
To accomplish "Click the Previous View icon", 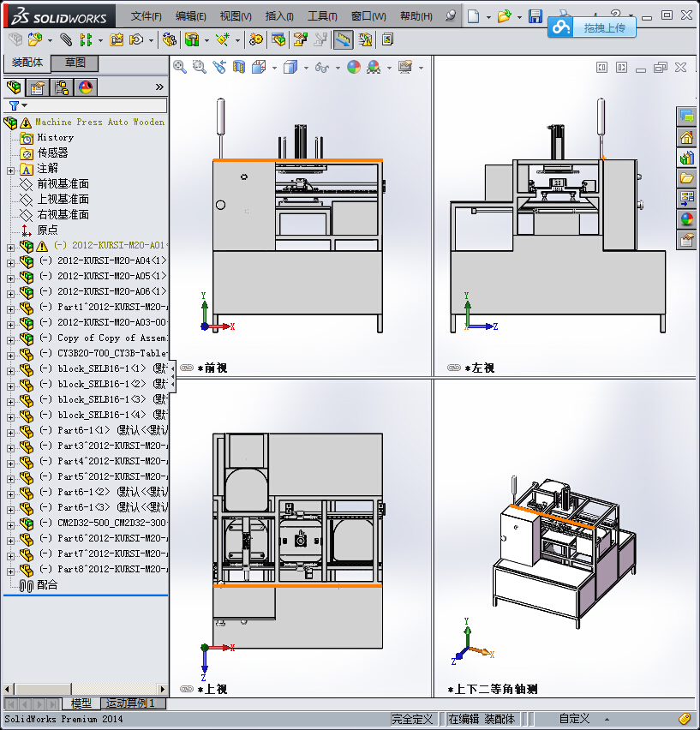I will point(219,68).
